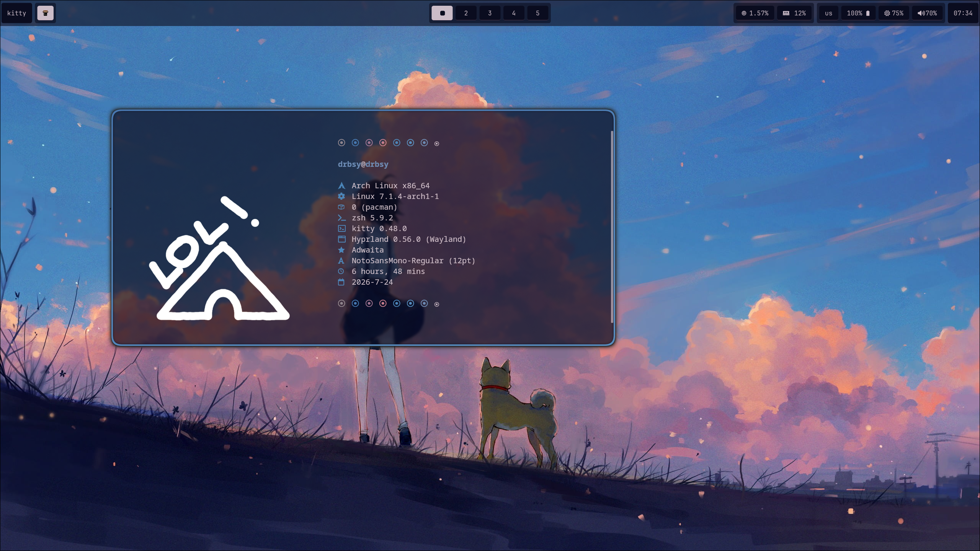Click the font icon beside NotoSansMono-Regular
This screenshot has height=551, width=980.
[341, 261]
